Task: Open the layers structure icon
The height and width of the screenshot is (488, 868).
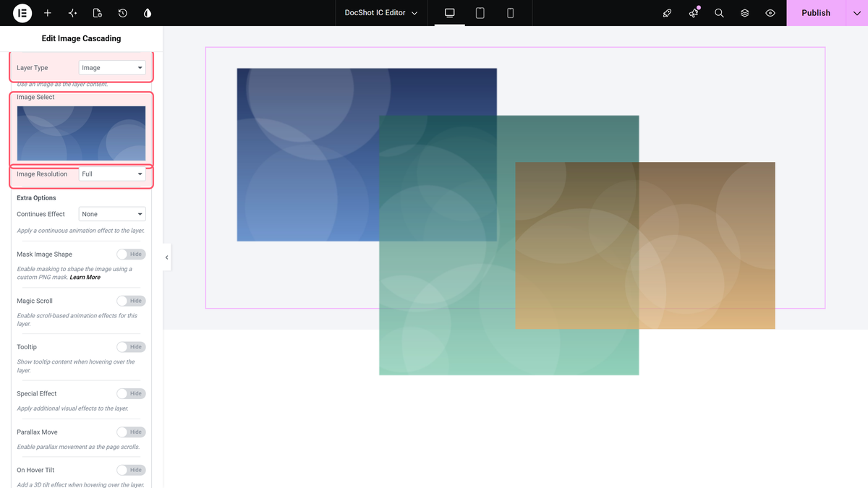Action: 744,13
